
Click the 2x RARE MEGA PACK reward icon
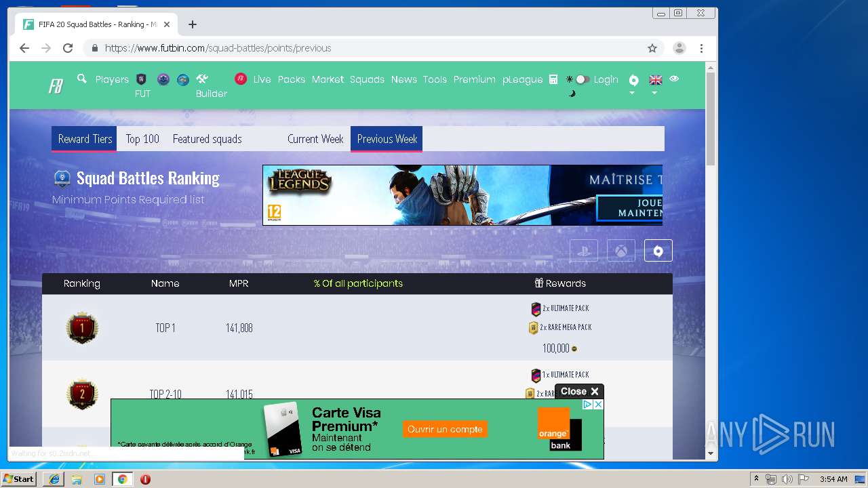(533, 328)
